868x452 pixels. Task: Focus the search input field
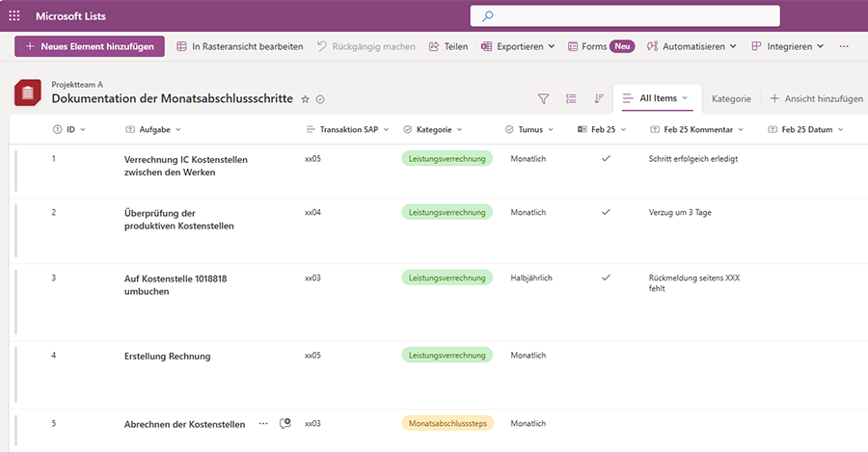[x=625, y=16]
